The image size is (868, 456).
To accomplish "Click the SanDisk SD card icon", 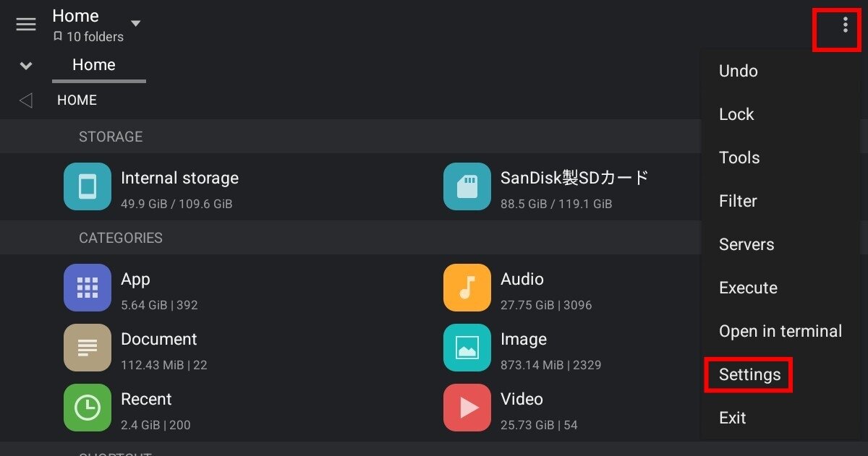I will [x=467, y=186].
